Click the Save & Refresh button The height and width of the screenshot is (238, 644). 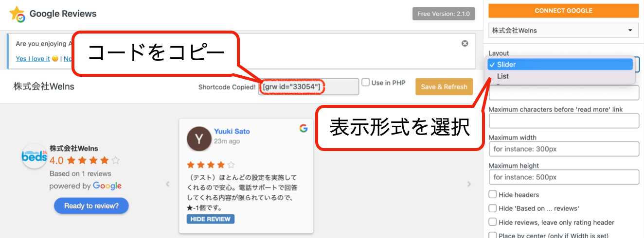point(444,87)
